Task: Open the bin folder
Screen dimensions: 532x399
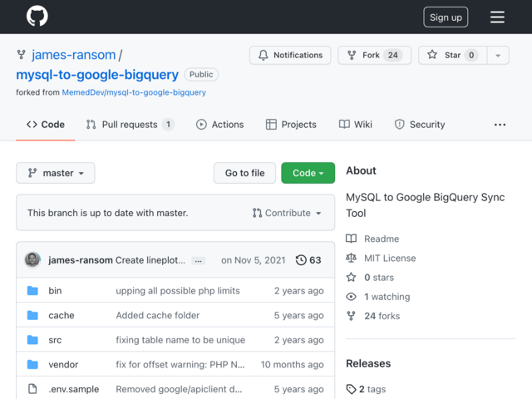Action: 55,291
